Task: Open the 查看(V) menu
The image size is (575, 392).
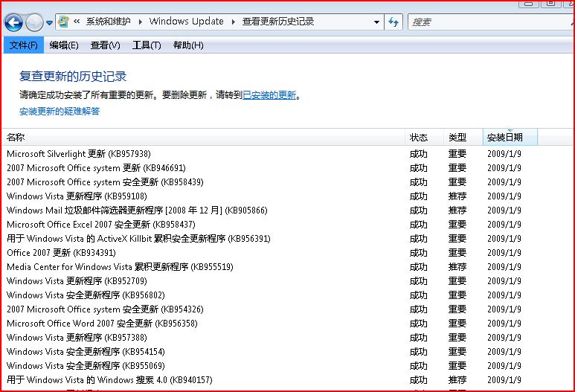Action: click(105, 45)
